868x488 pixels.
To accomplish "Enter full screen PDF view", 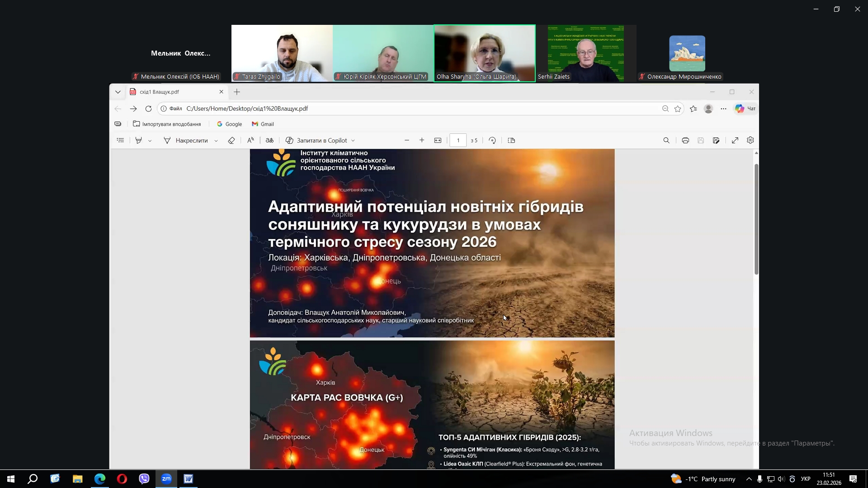I will coord(735,141).
